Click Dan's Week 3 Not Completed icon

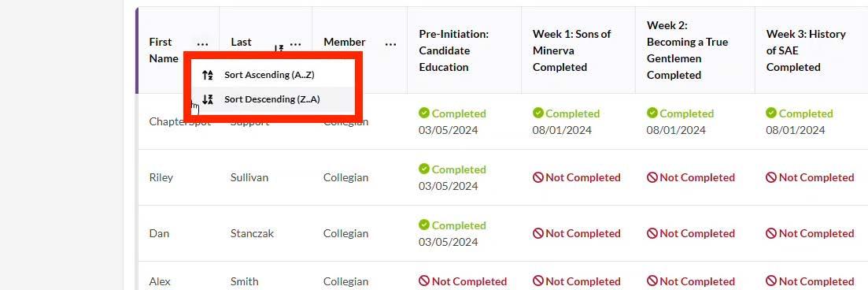click(771, 233)
